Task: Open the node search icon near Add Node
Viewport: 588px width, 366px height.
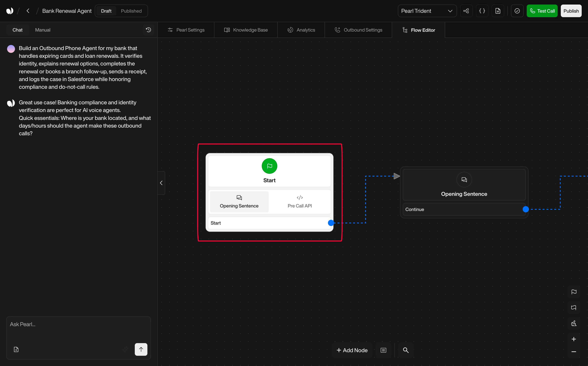Action: pos(406,350)
